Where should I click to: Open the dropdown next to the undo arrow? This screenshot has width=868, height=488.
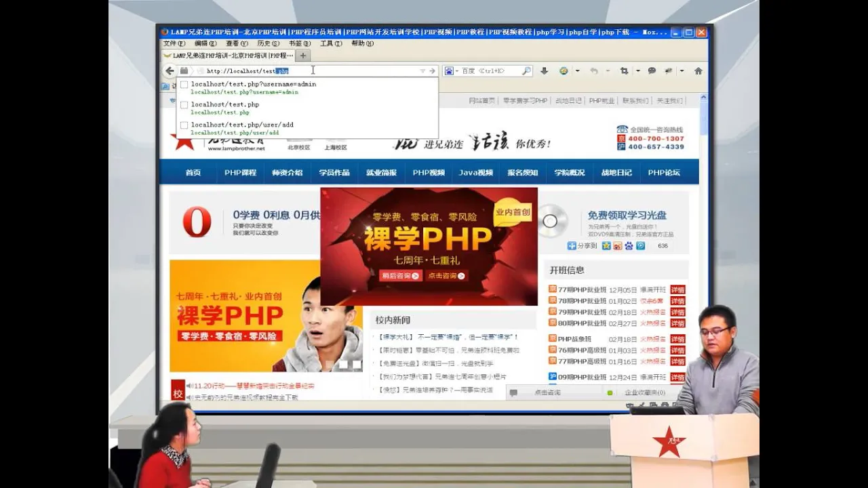(607, 70)
